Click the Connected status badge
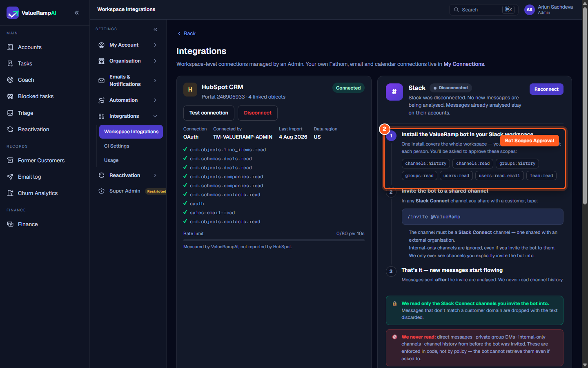 coord(348,88)
